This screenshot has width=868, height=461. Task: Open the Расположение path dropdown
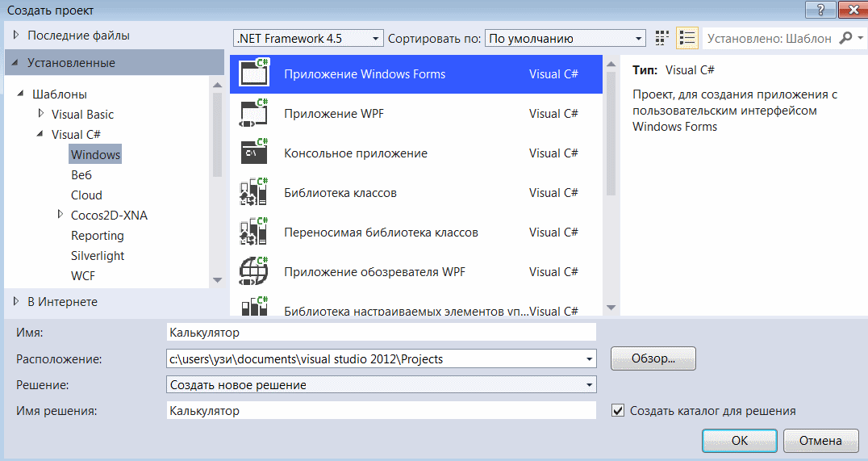(589, 359)
